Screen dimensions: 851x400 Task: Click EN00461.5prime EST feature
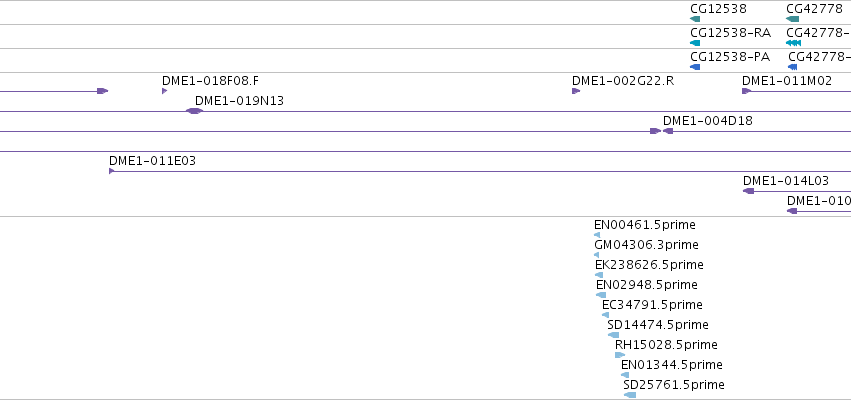[597, 235]
